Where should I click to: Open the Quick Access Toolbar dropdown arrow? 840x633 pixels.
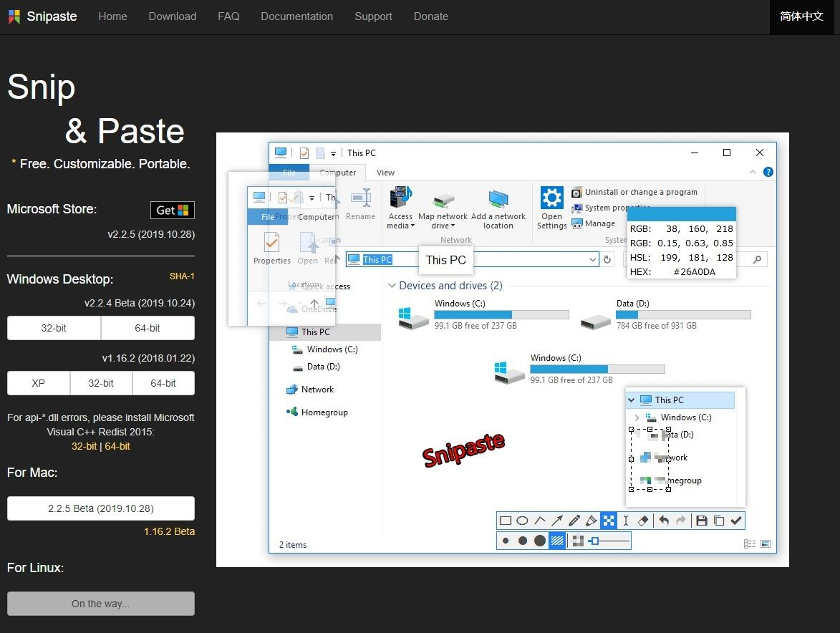333,154
